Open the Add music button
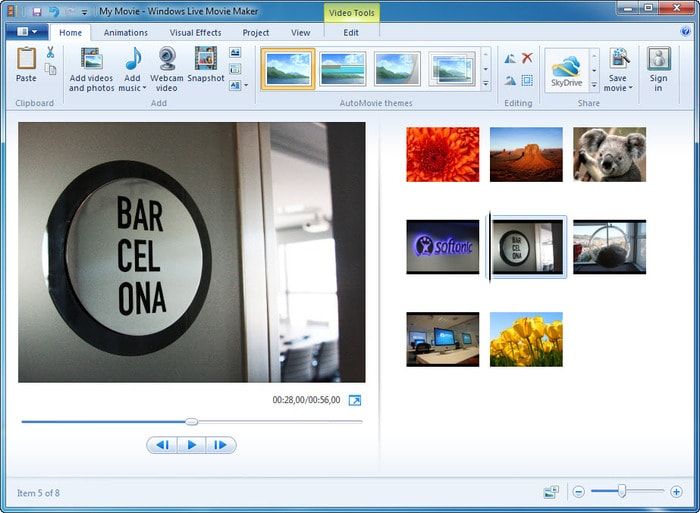This screenshot has width=700, height=513. [x=133, y=70]
